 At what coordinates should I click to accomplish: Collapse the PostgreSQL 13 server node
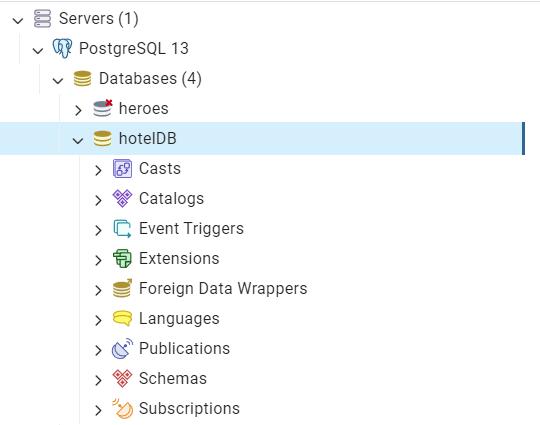[x=38, y=51]
